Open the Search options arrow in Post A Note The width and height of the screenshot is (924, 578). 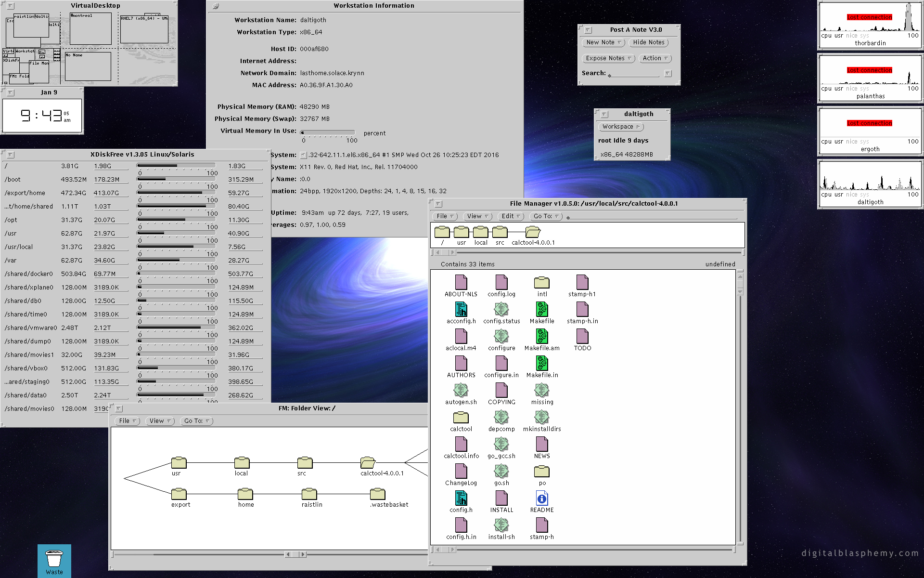coord(667,74)
